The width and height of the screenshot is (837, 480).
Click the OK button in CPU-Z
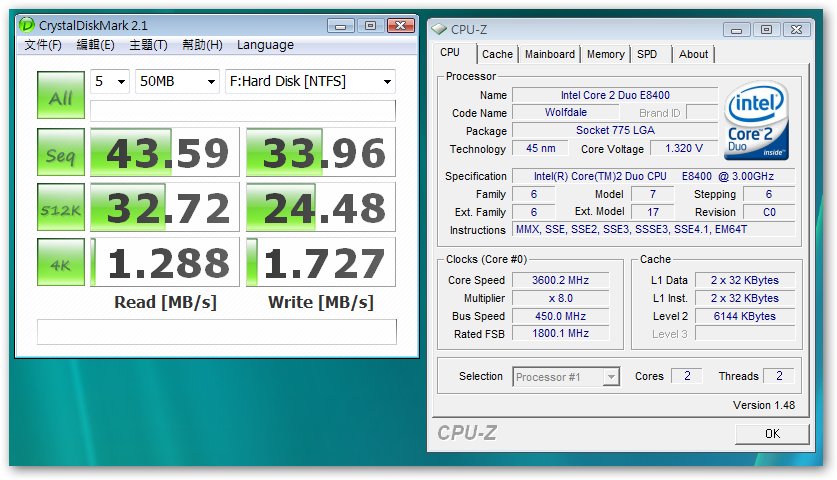[x=772, y=434]
